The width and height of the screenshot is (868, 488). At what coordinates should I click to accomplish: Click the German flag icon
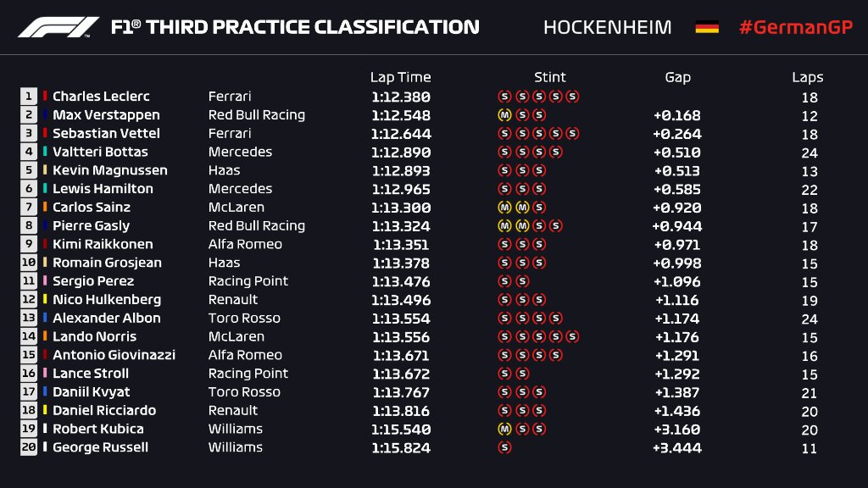click(x=707, y=27)
